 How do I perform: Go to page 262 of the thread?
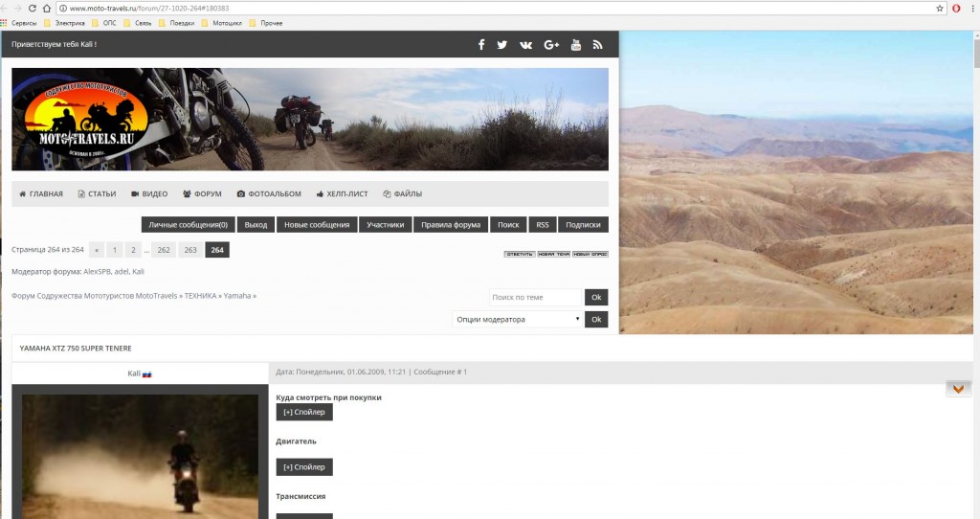(x=164, y=250)
